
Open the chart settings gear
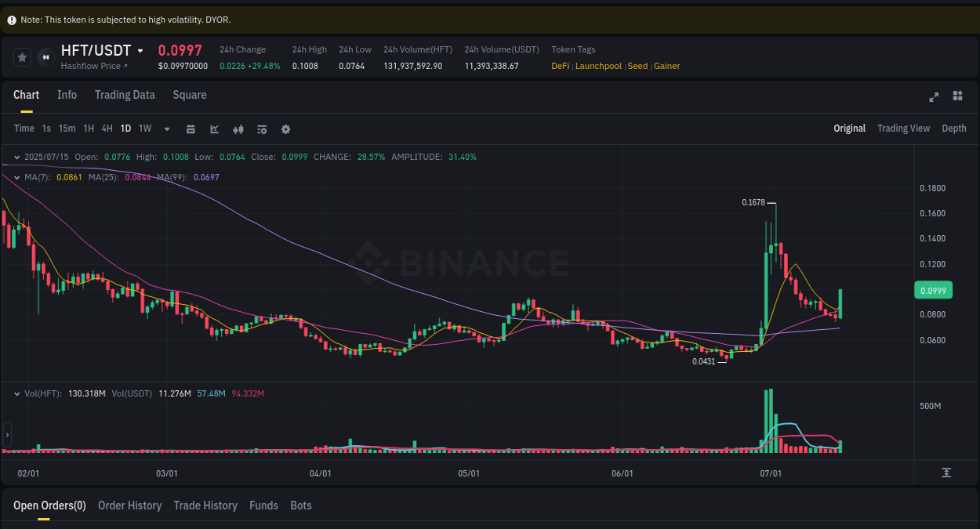tap(285, 129)
